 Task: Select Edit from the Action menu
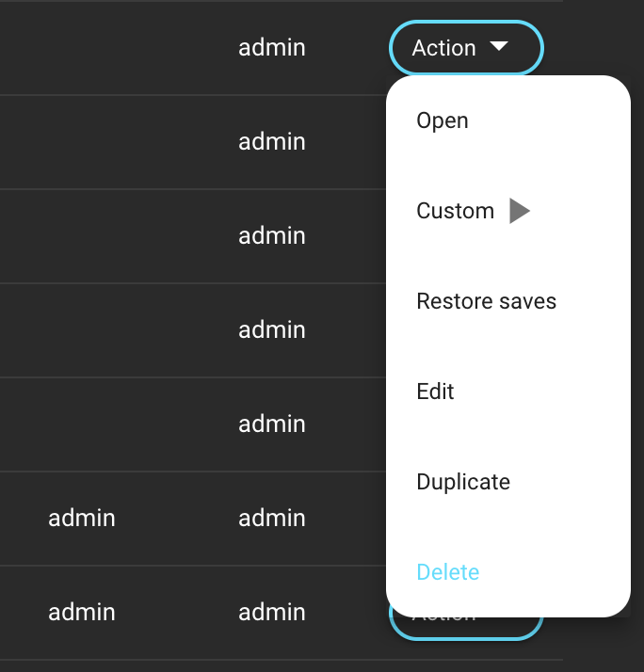click(x=435, y=392)
